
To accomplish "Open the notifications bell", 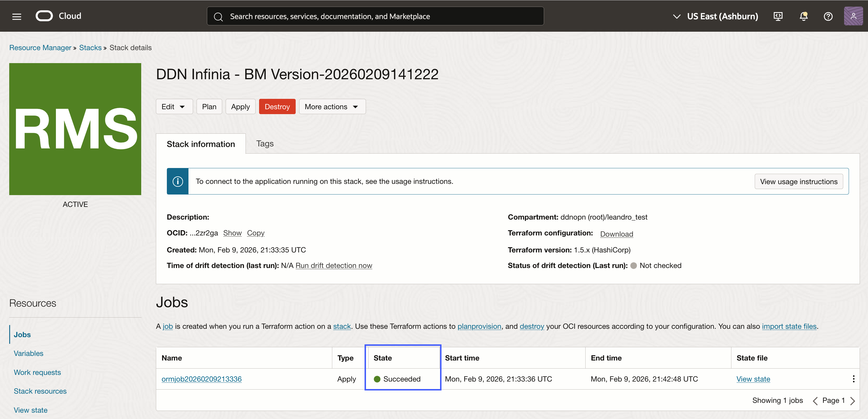I will pos(803,16).
